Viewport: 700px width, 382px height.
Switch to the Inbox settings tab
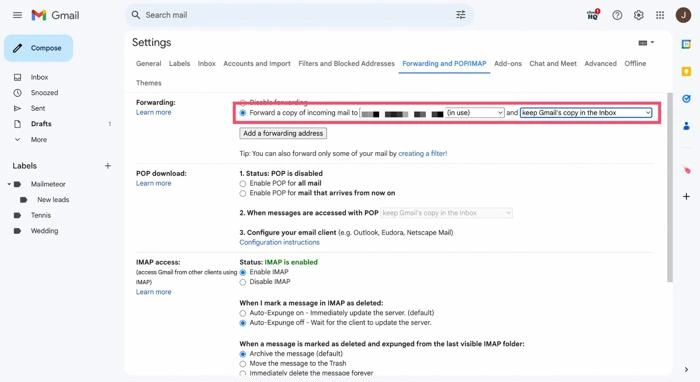[x=207, y=63]
